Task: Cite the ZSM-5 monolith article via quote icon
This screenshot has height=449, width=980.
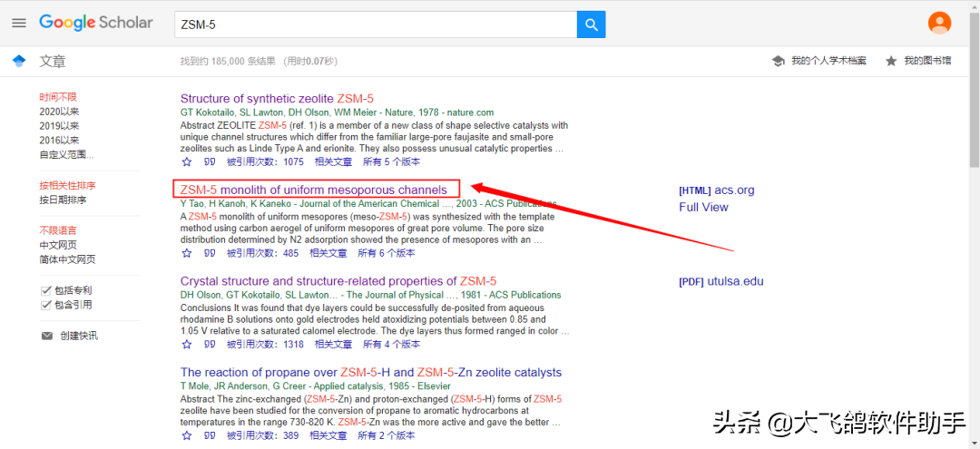Action: pyautogui.click(x=210, y=253)
